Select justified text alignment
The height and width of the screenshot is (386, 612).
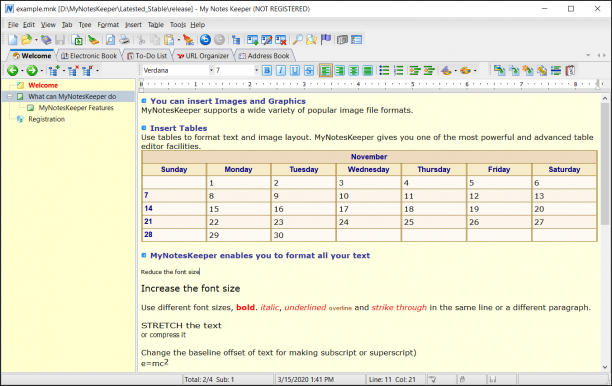[367, 71]
